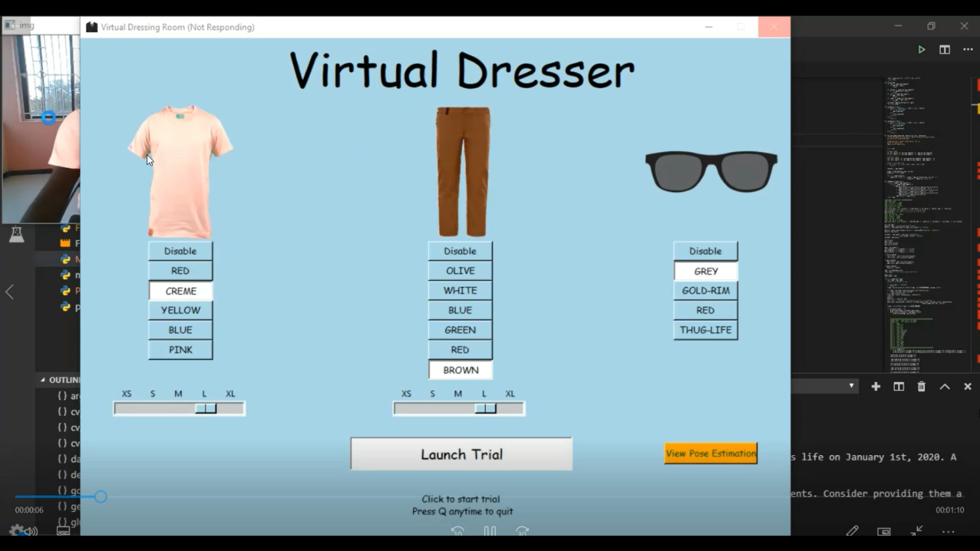This screenshot has height=551, width=980.
Task: Disable the shirt item
Action: coord(180,251)
